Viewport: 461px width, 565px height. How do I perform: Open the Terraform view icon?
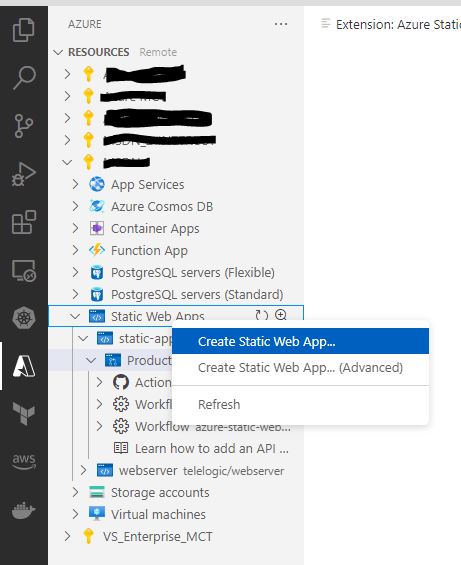[24, 413]
